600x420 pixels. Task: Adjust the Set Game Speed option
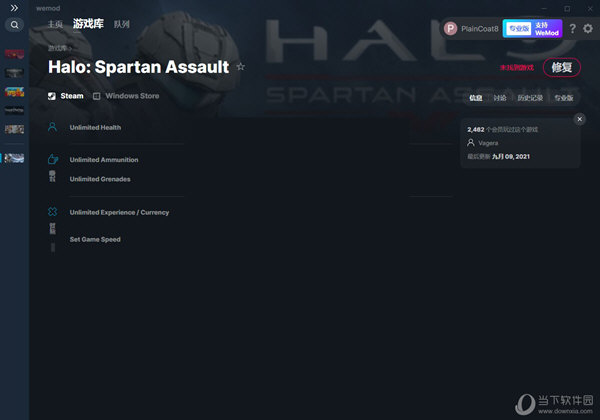coord(95,239)
